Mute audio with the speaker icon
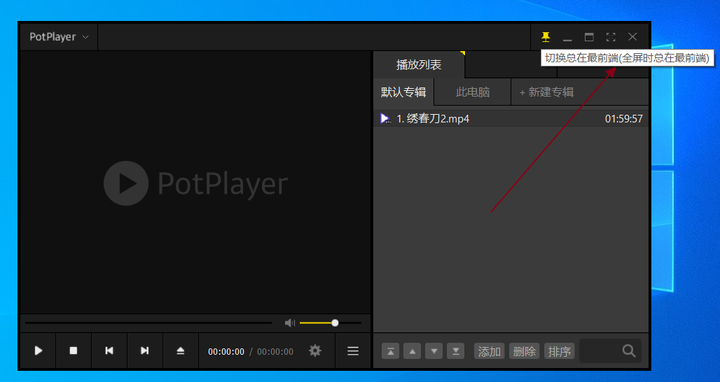 (290, 323)
